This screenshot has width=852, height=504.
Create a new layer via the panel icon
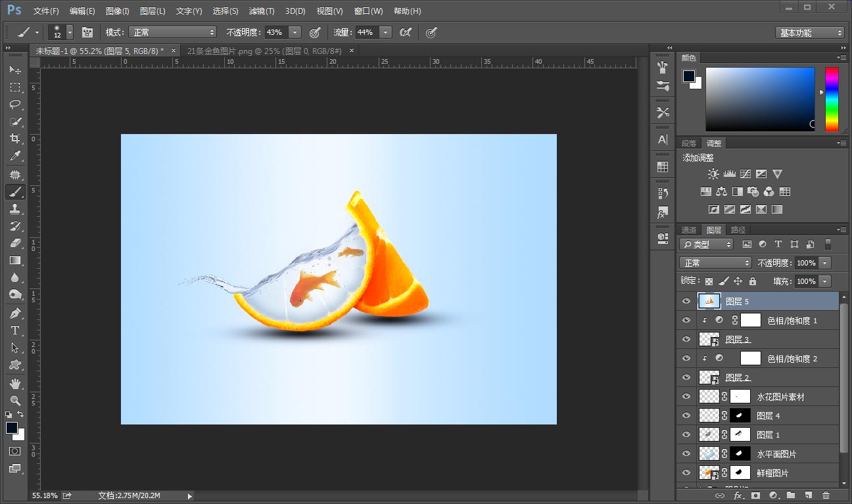[x=808, y=495]
